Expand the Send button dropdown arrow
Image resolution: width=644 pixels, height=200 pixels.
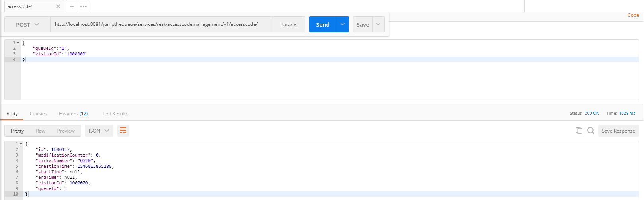343,24
